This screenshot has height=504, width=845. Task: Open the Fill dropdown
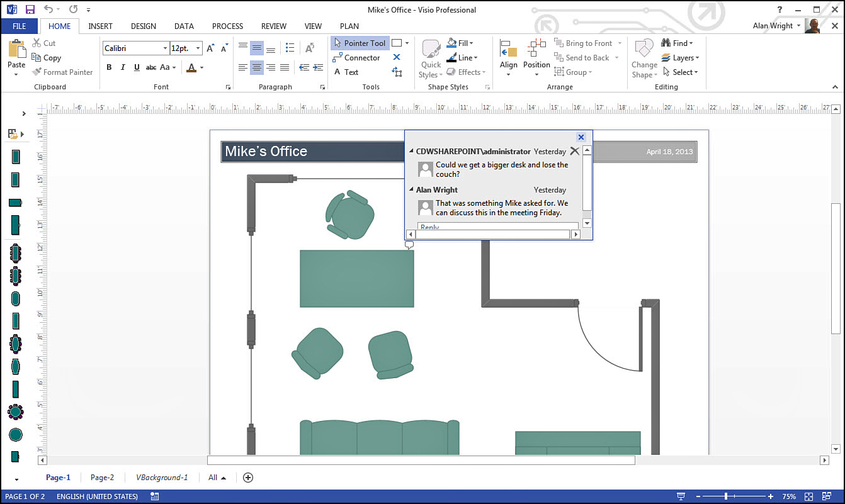tap(460, 43)
